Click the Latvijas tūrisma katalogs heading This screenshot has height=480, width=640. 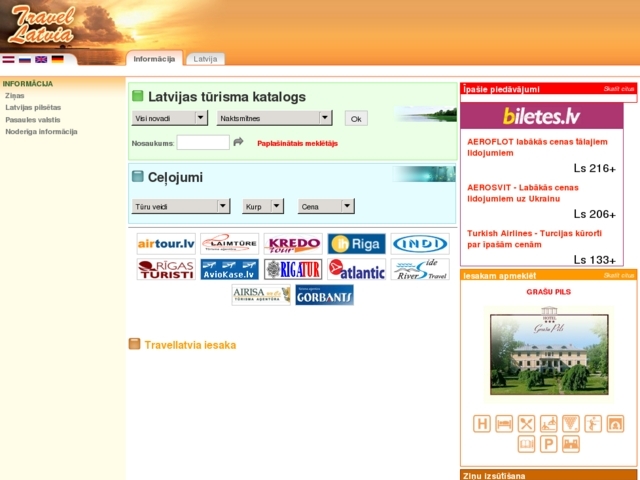click(x=227, y=97)
